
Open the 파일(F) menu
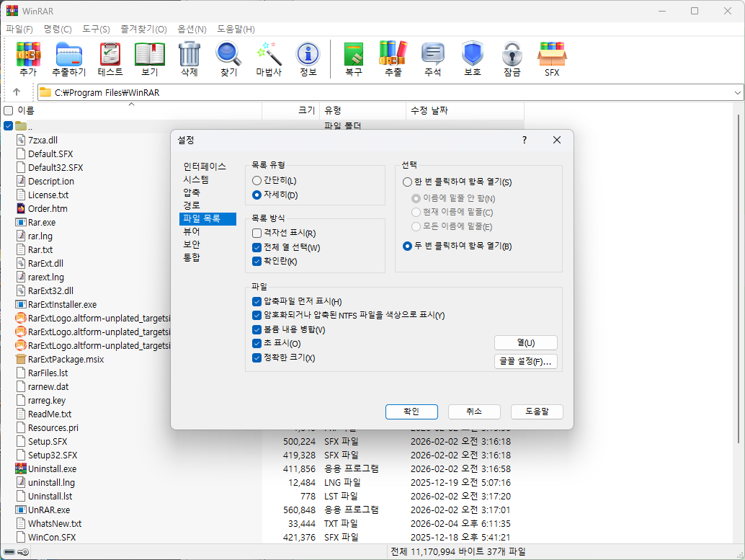pyautogui.click(x=19, y=29)
